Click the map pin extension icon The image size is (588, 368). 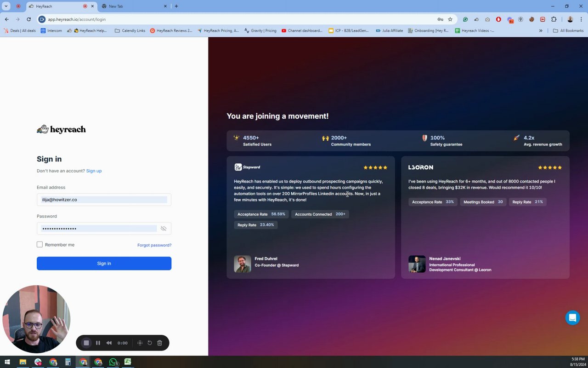(x=520, y=19)
